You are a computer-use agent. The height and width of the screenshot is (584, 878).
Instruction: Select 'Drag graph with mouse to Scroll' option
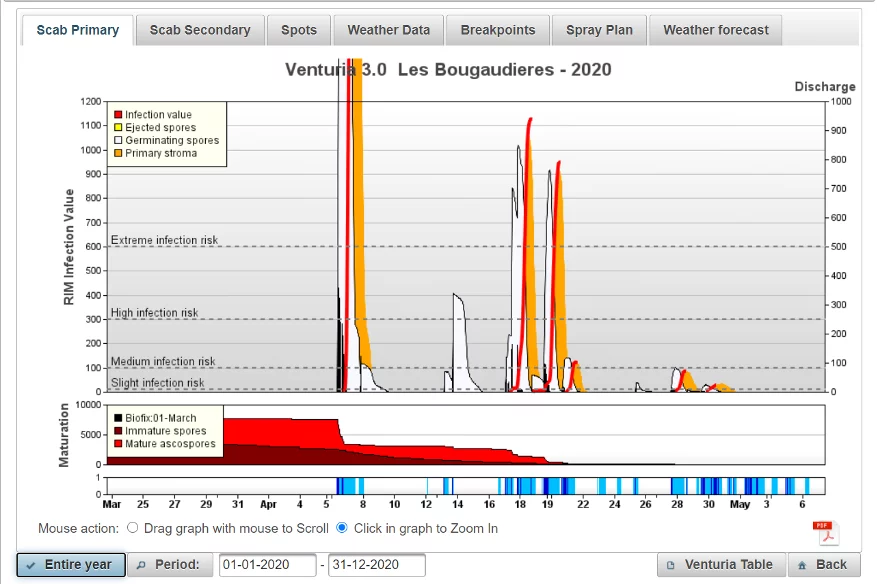click(x=133, y=528)
